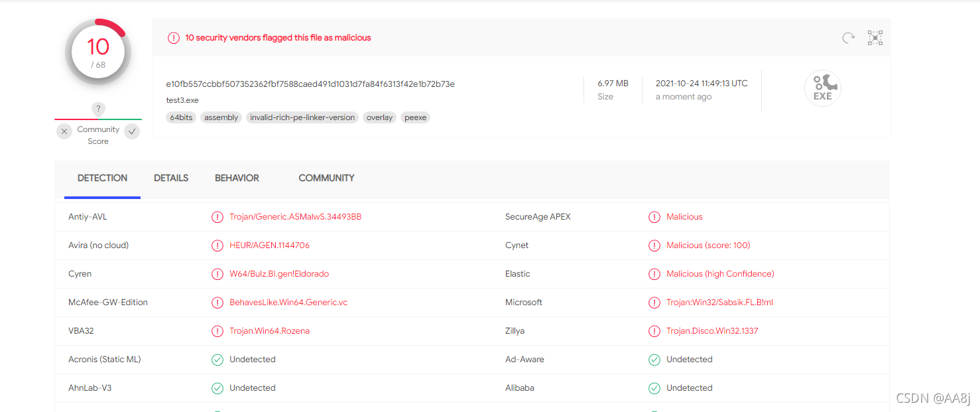Click the Alibaba vendor name
This screenshot has height=412, width=980.
pos(520,388)
